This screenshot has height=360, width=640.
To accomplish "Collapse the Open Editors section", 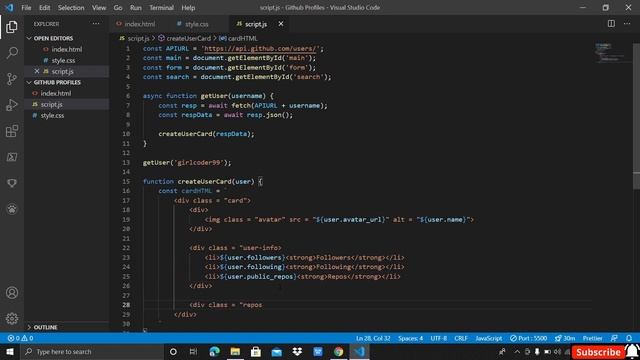I will tap(53, 38).
